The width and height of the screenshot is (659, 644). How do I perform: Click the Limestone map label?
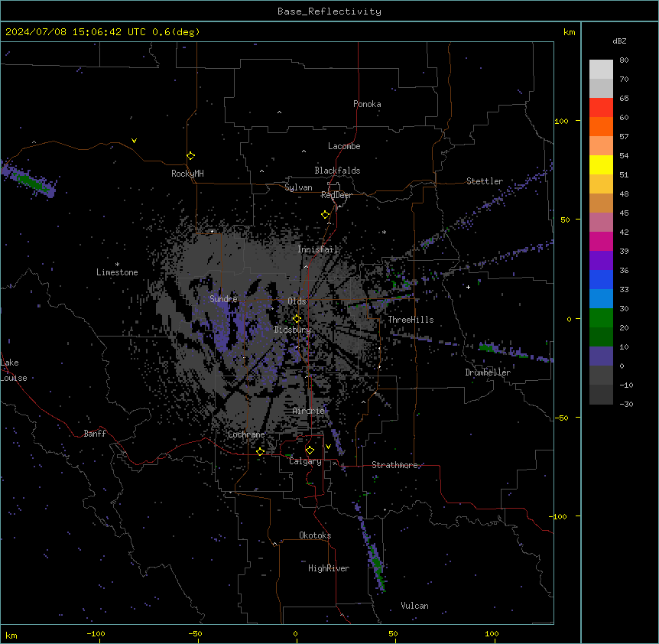click(117, 272)
